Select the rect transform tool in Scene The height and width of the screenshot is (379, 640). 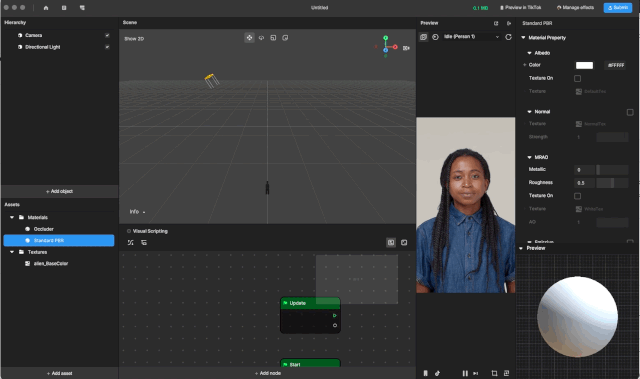(x=285, y=38)
